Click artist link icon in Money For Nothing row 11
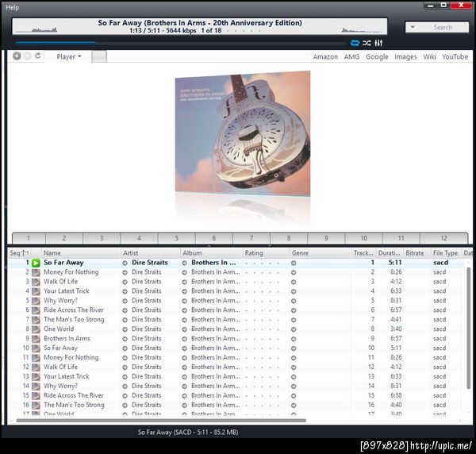Screen dimensions: 476x454 coord(125,358)
